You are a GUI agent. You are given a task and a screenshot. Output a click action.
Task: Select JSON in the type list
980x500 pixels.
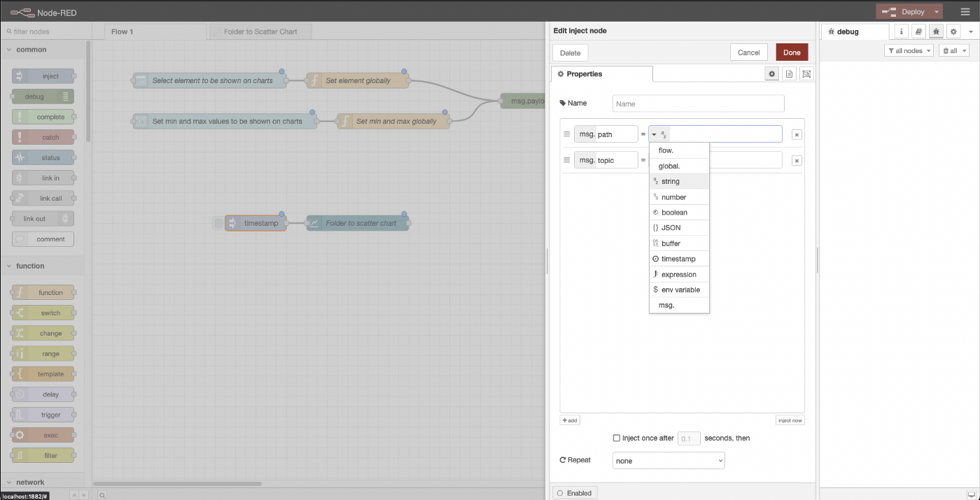(671, 228)
